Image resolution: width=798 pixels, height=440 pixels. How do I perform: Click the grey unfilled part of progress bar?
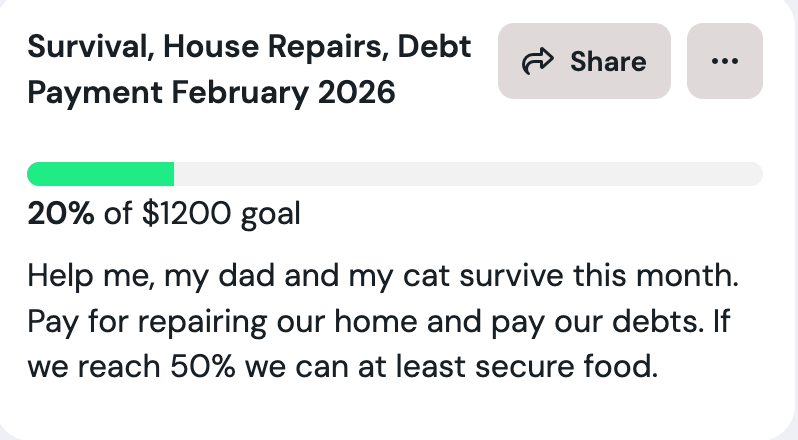pyautogui.click(x=468, y=173)
